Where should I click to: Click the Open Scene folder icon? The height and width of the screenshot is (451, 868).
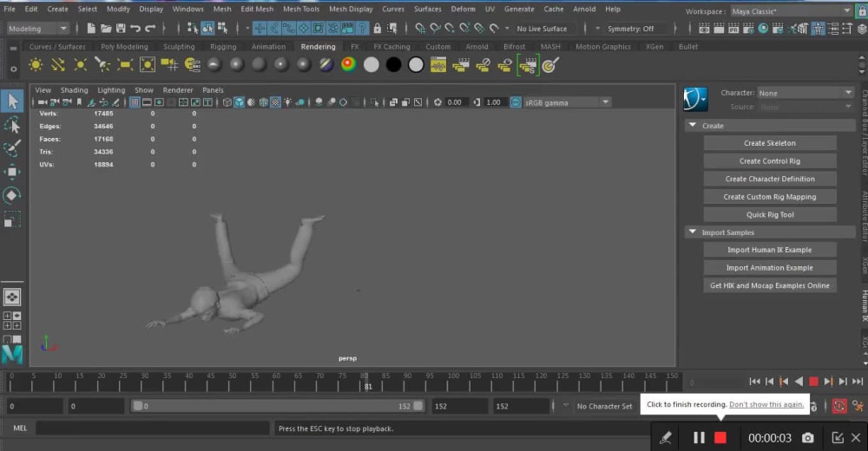[x=106, y=29]
